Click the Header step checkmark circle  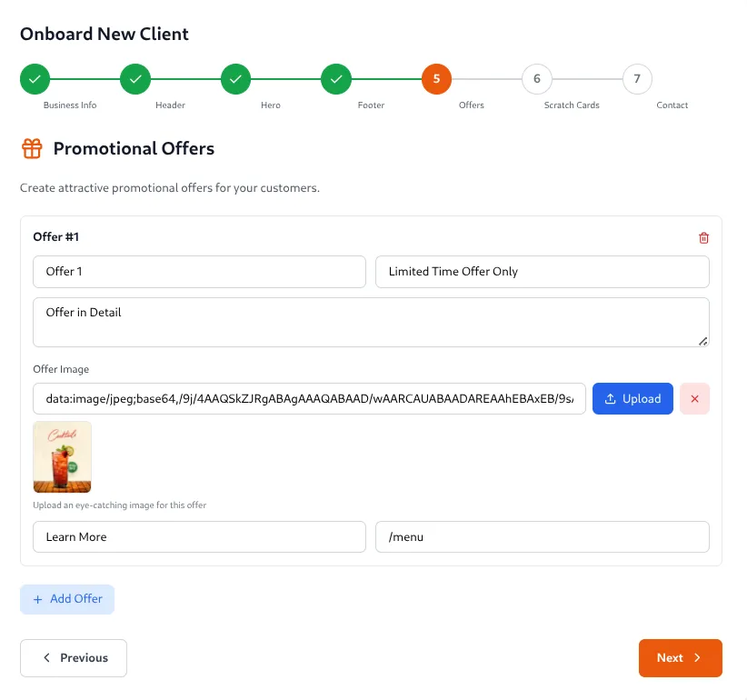click(135, 79)
